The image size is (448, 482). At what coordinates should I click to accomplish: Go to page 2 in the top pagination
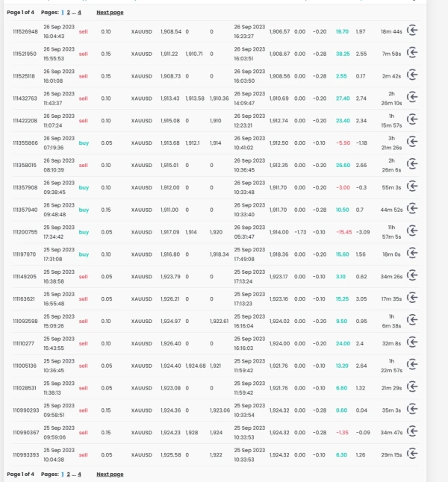[x=69, y=13]
